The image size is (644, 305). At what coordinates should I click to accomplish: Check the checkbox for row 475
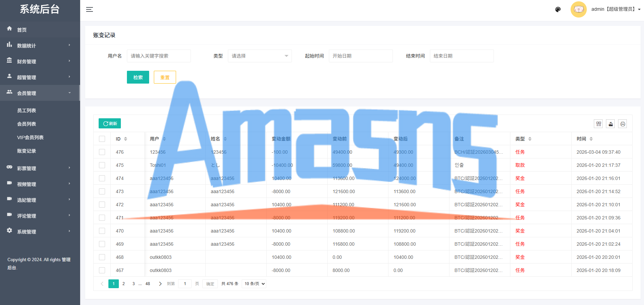(102, 165)
